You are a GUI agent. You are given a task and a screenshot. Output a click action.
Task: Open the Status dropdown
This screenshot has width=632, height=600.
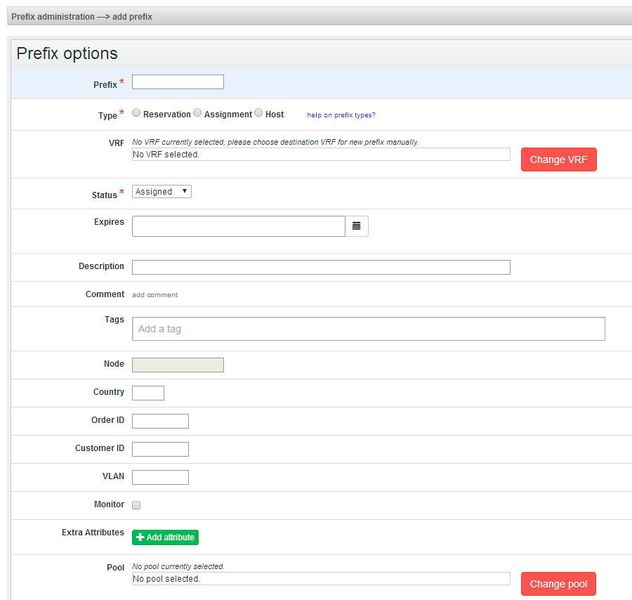point(161,191)
